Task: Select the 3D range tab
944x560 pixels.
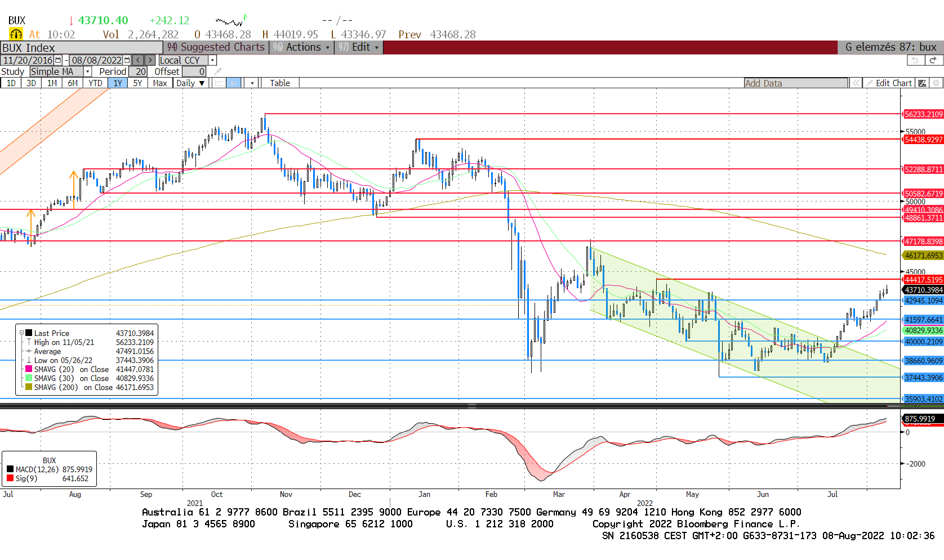Action: [x=32, y=83]
